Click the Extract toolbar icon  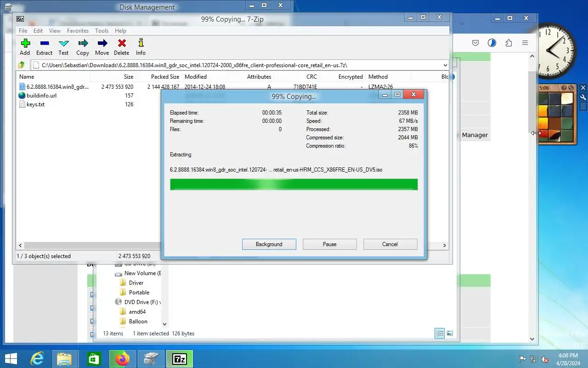pos(45,43)
